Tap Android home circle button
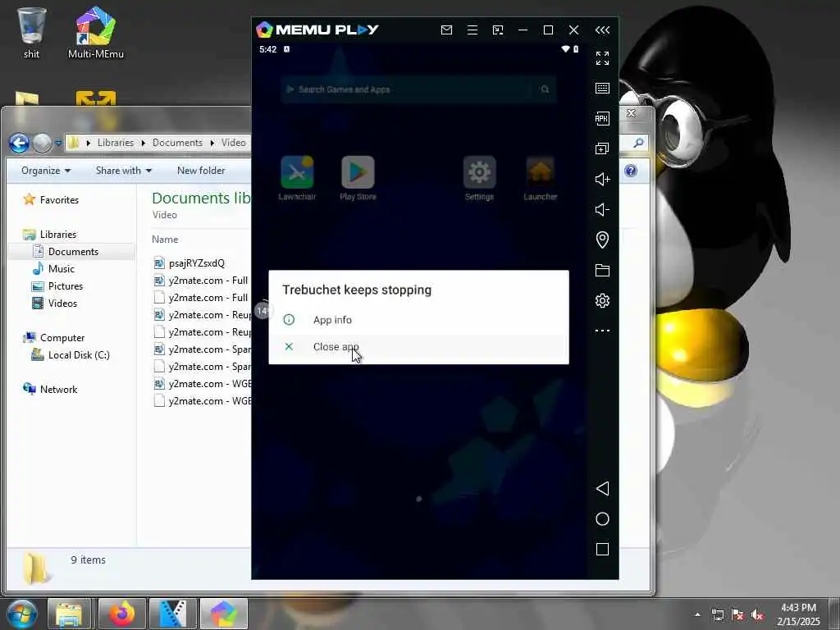 [602, 518]
